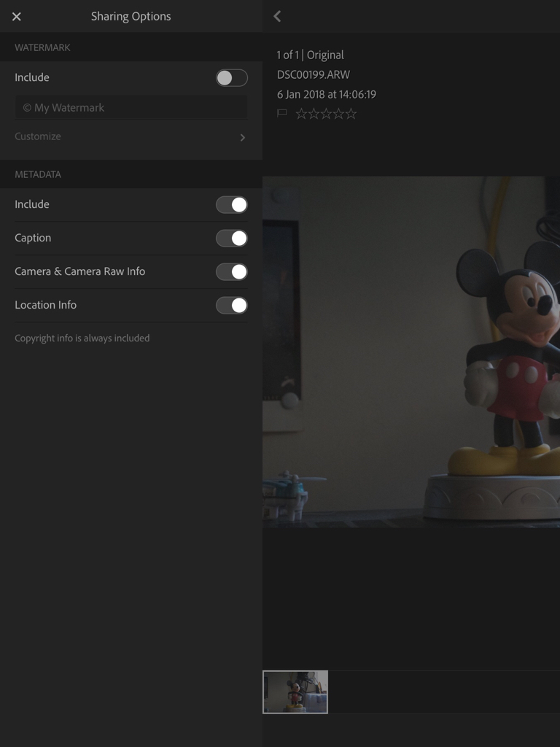Image resolution: width=560 pixels, height=747 pixels.
Task: Select the filmstrip thumbnail of Mickey photo
Action: [295, 692]
